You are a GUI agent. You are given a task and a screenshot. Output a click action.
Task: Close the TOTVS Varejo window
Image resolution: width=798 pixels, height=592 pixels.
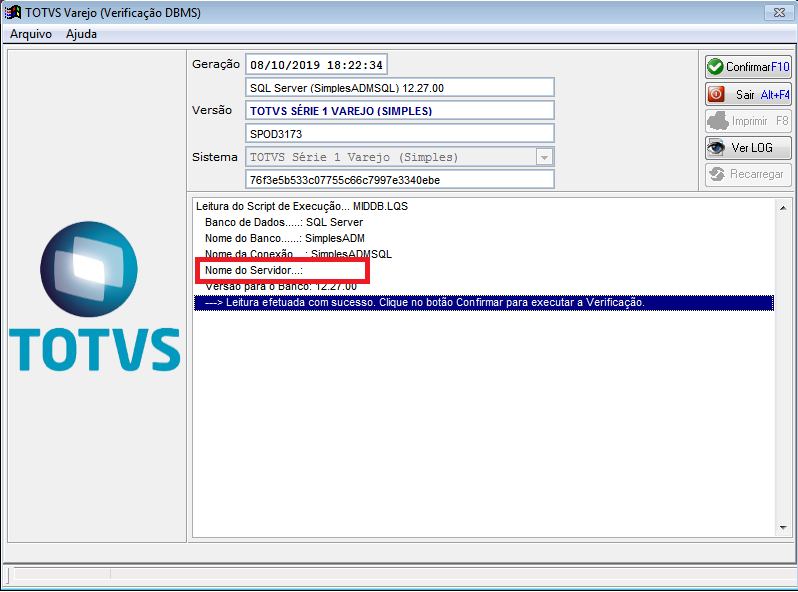[779, 12]
